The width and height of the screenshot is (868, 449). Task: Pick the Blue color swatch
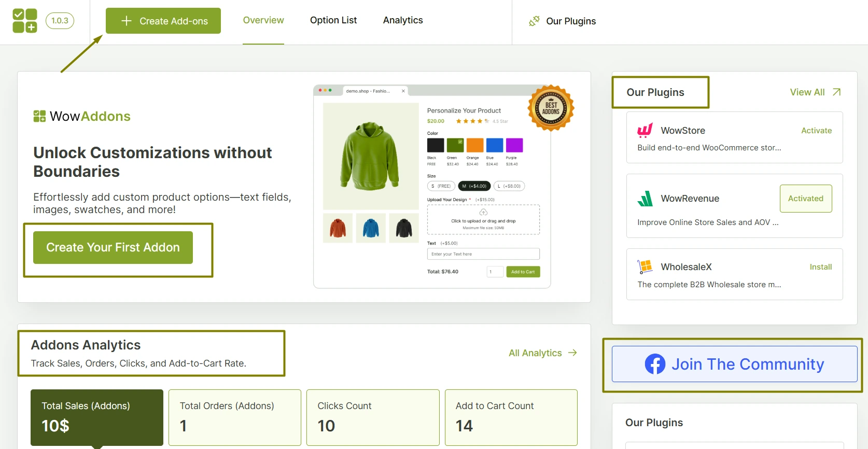click(x=495, y=145)
